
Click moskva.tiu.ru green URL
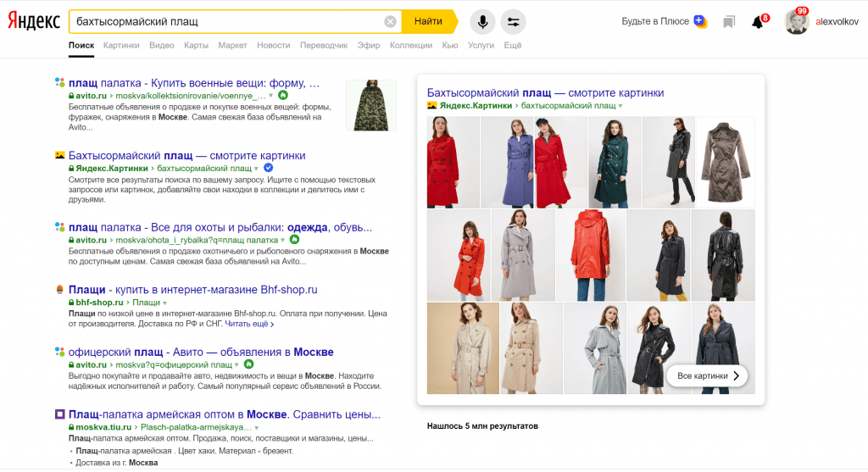103,427
